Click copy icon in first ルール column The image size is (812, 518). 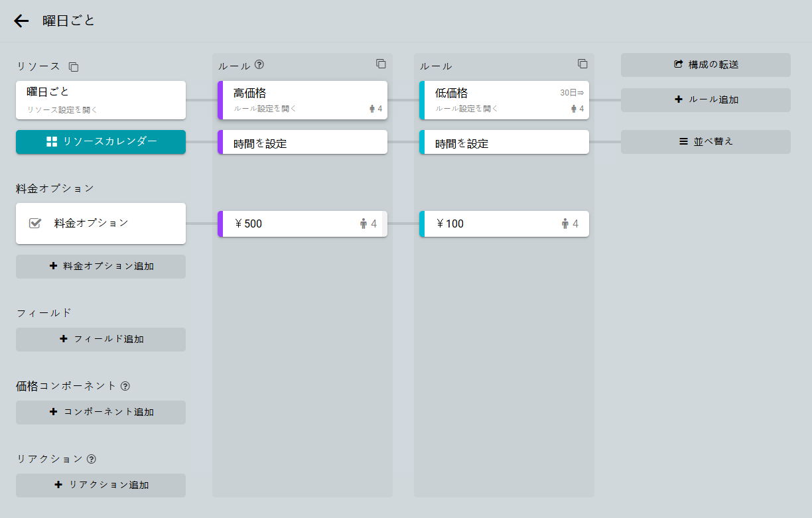pyautogui.click(x=381, y=64)
